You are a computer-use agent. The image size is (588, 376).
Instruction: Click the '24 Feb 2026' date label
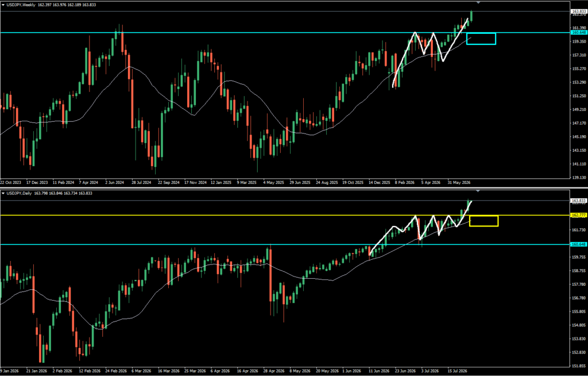[116, 371]
